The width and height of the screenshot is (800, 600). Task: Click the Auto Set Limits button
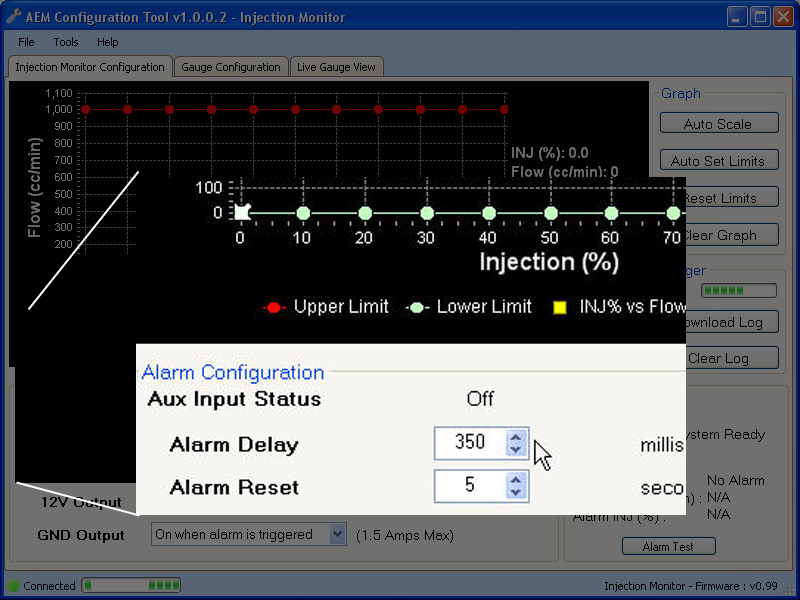pos(719,161)
